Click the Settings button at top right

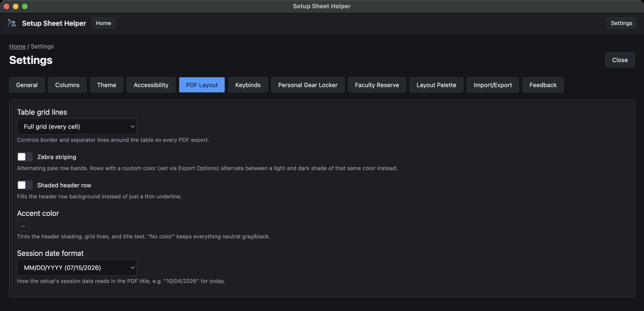click(x=621, y=23)
